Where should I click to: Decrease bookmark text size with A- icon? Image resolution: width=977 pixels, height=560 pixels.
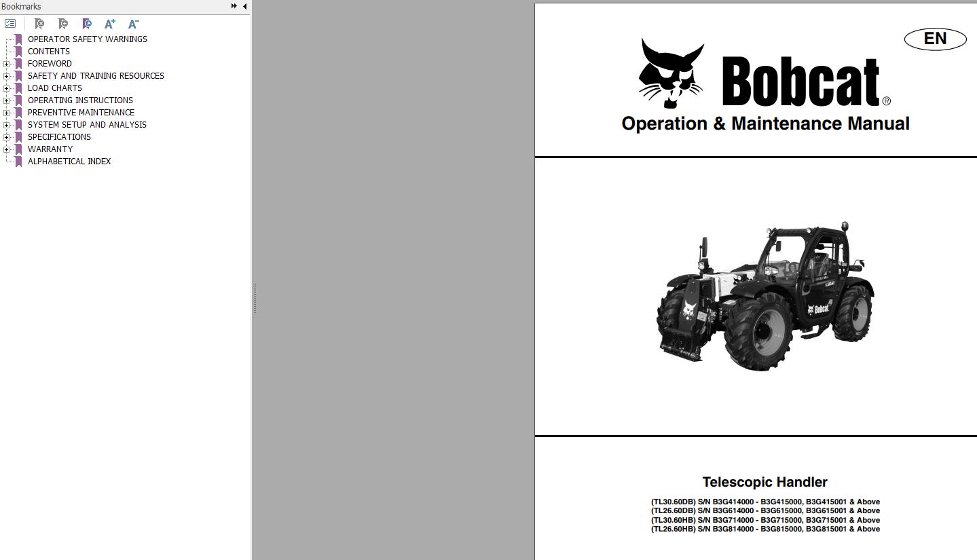point(132,24)
